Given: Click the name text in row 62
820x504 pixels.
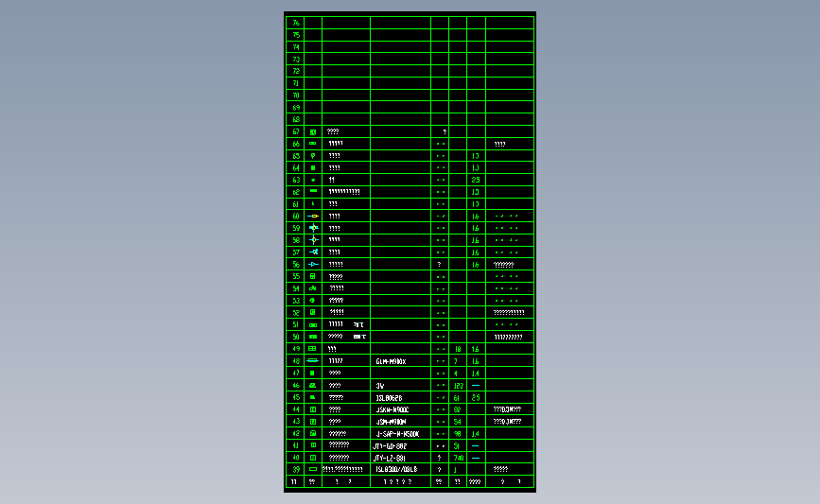Looking at the screenshot, I should tap(344, 192).
